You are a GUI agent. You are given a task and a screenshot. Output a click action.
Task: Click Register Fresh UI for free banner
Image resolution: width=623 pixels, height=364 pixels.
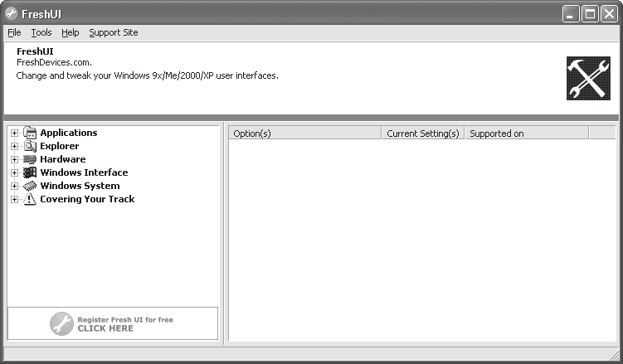[113, 323]
